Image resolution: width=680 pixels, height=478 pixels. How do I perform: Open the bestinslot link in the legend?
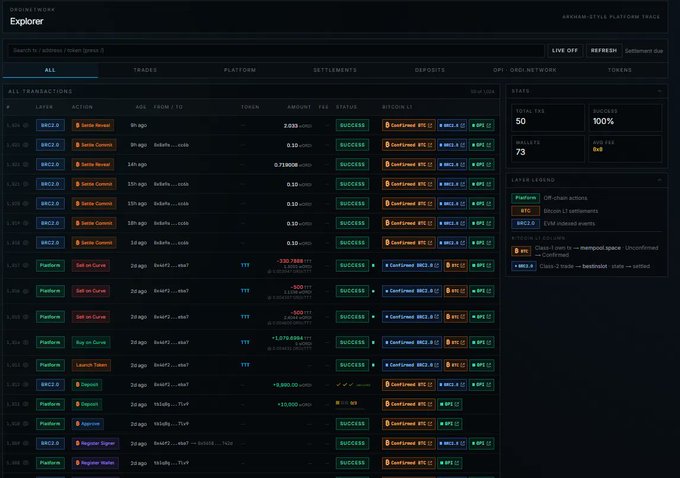tap(595, 266)
